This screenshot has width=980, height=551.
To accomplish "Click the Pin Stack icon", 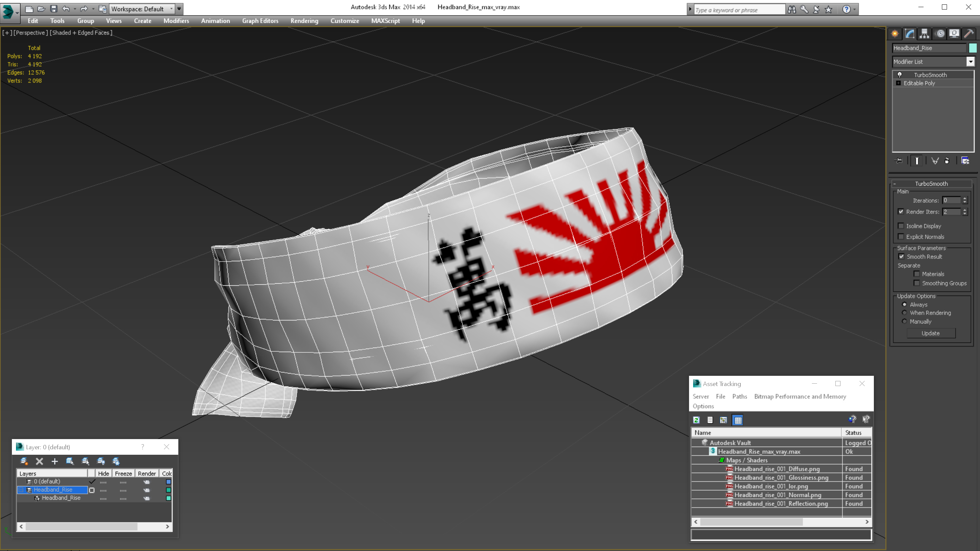I will 899,161.
